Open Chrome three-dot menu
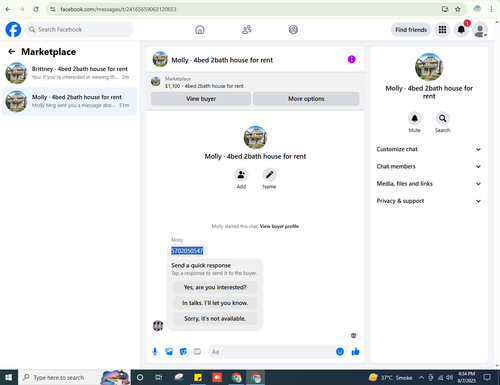This screenshot has width=500, height=385. (491, 9)
